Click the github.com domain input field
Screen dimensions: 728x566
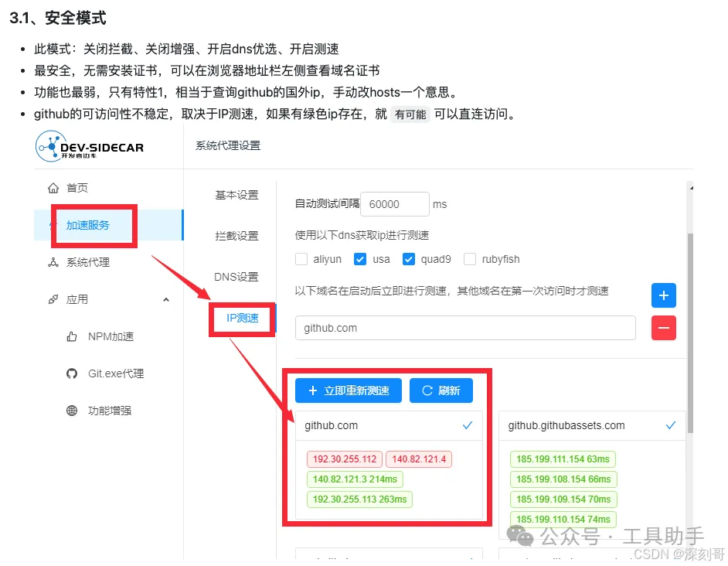[x=465, y=328]
